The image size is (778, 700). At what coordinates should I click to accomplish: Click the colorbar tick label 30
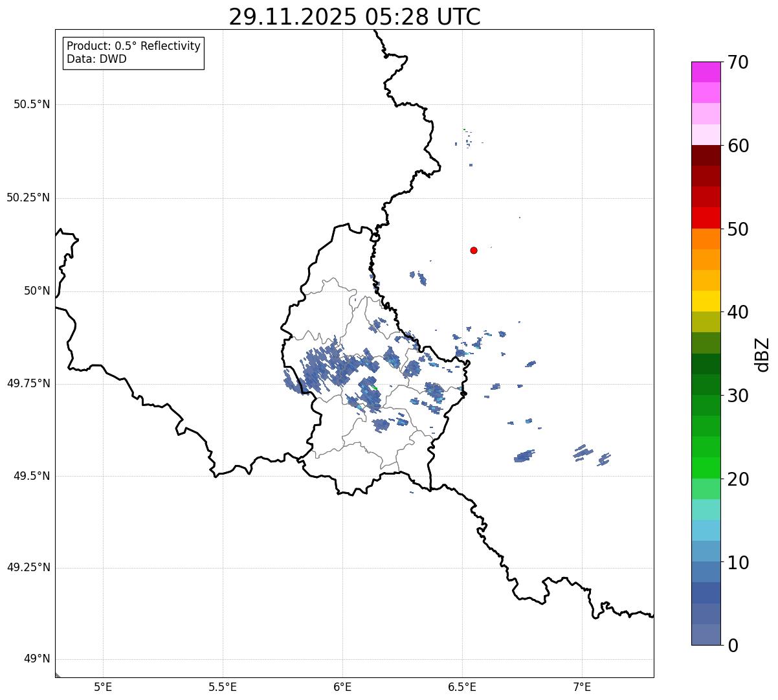(738, 396)
